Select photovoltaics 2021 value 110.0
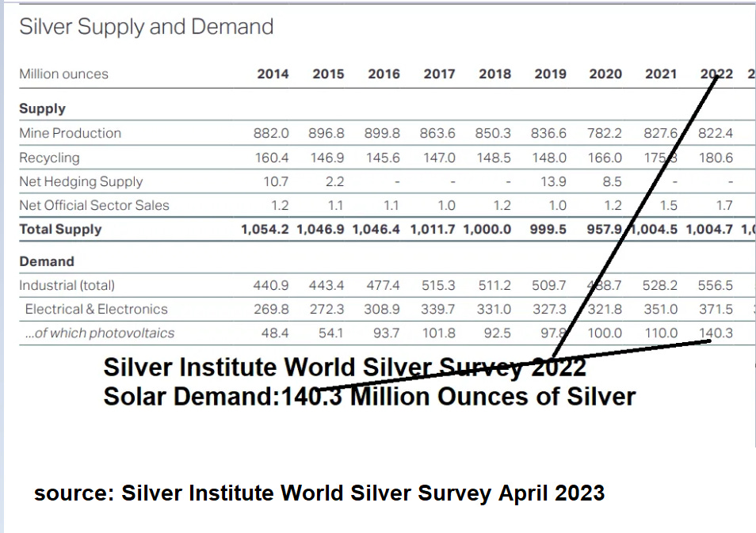 (661, 333)
